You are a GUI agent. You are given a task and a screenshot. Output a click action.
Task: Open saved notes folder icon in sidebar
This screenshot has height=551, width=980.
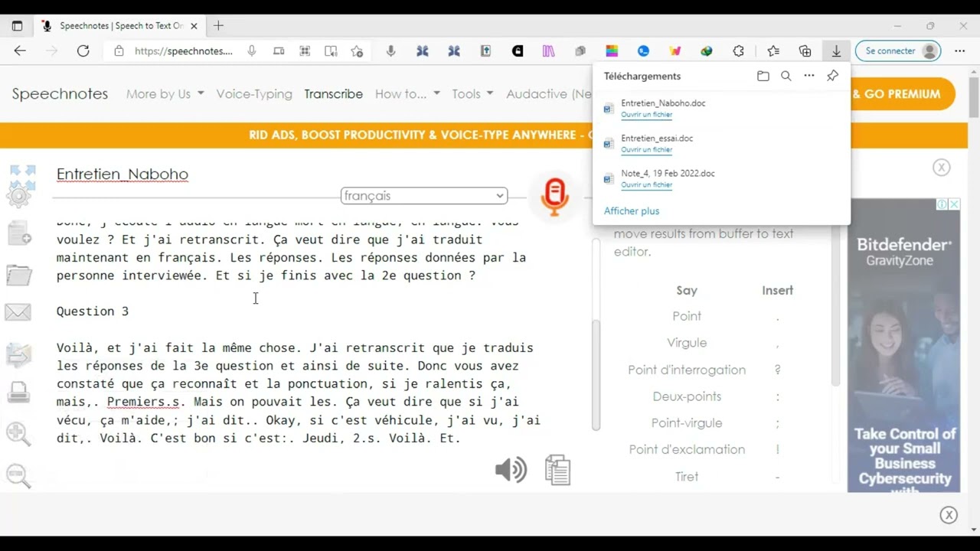click(18, 274)
